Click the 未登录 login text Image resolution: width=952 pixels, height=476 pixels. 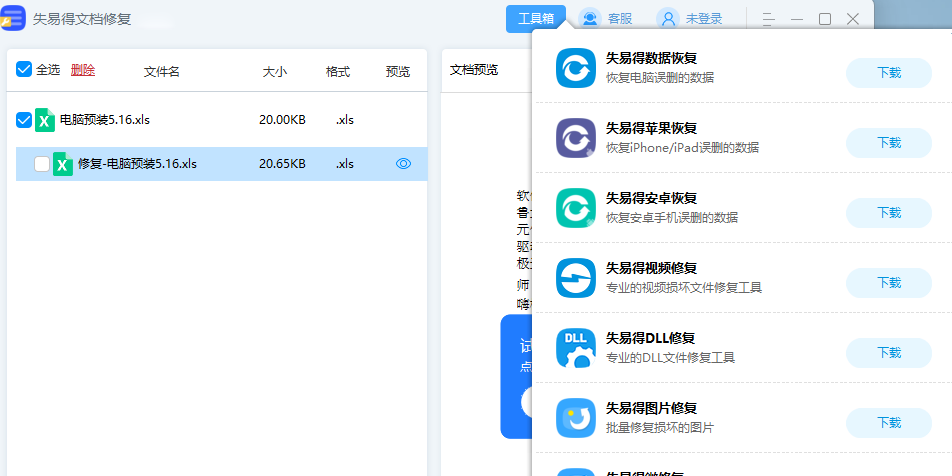tap(704, 19)
